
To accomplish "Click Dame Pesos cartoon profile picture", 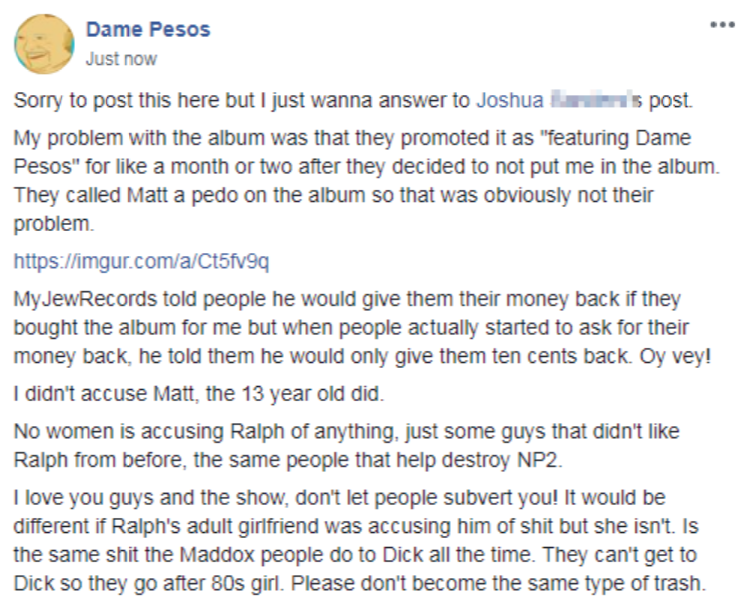I will (x=44, y=44).
